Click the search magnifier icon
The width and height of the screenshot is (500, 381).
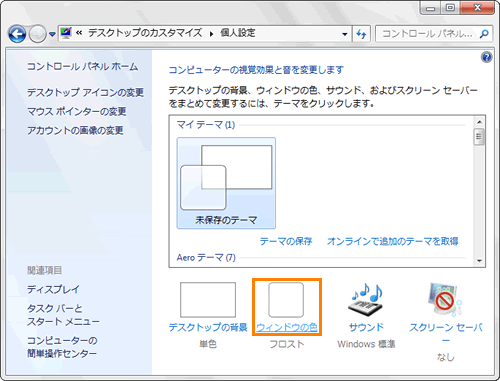pos(484,34)
